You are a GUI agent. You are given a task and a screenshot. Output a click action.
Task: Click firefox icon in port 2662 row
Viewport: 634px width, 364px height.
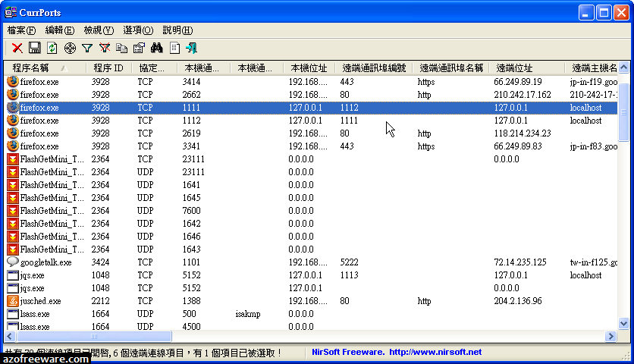pyautogui.click(x=13, y=95)
